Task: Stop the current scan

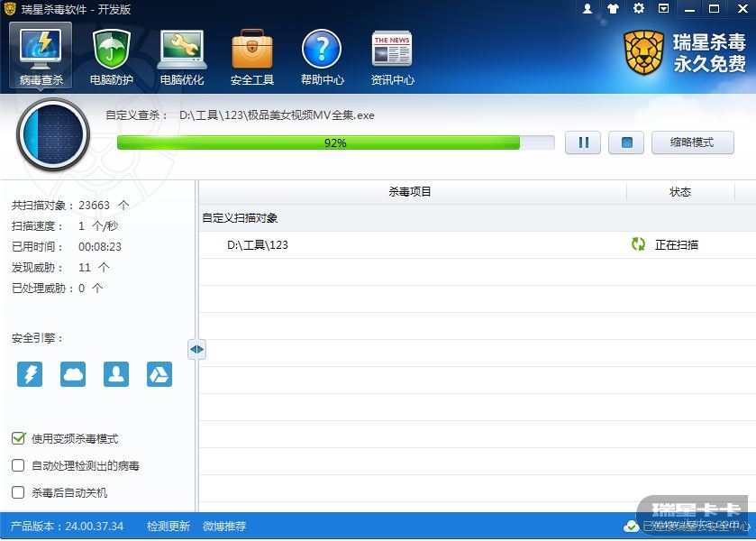Action: point(626,142)
